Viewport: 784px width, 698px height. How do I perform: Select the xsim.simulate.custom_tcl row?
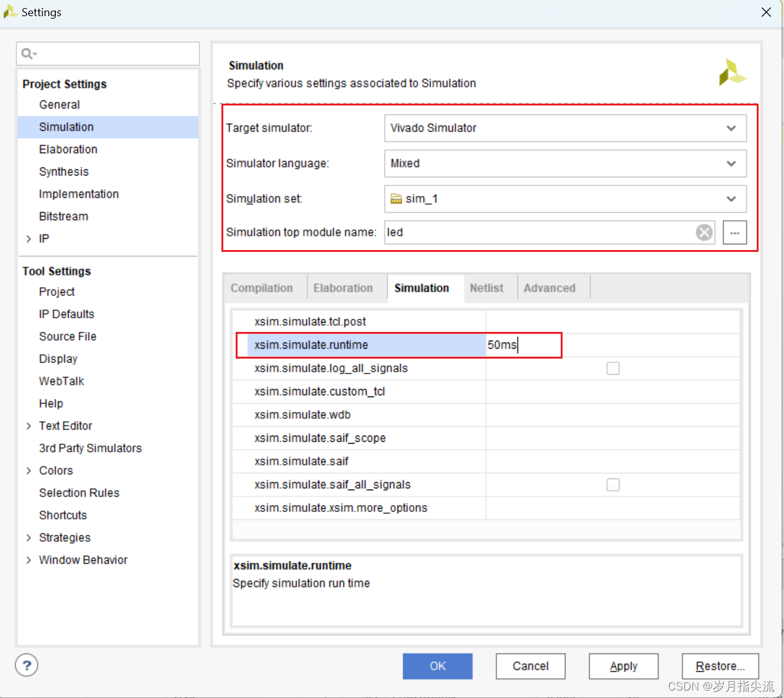click(486, 392)
